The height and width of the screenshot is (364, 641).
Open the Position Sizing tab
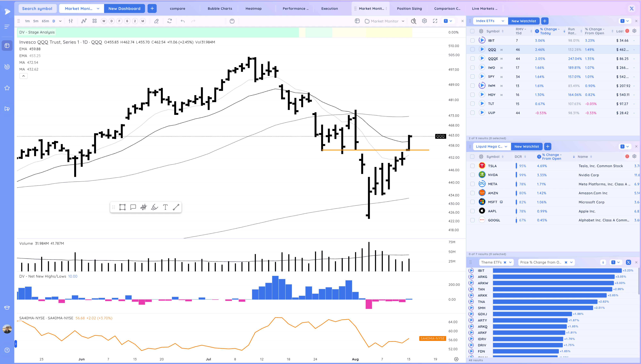tap(409, 8)
